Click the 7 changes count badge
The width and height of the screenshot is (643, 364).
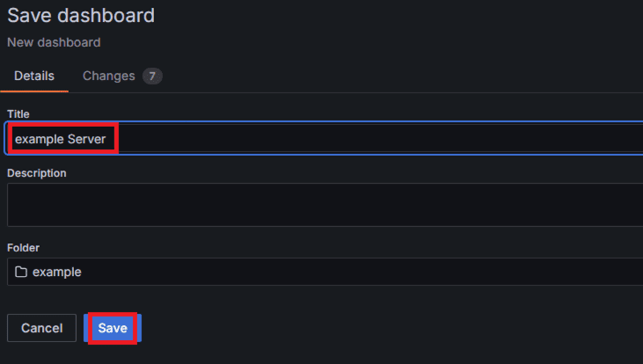tap(152, 76)
